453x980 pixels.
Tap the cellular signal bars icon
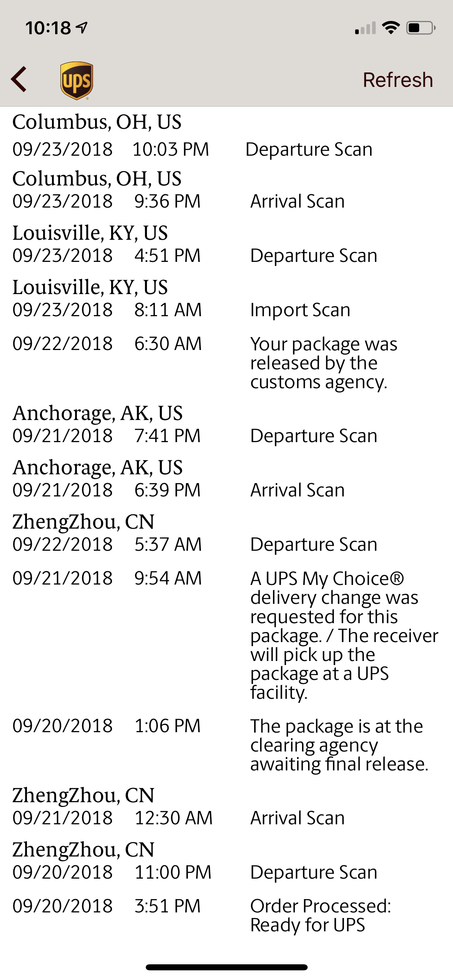[365, 28]
